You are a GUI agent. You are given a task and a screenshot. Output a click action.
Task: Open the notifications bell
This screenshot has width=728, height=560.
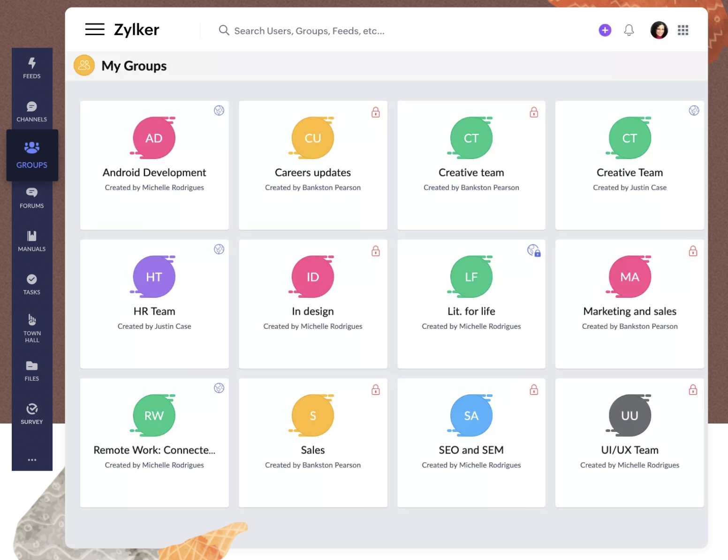[x=629, y=30]
